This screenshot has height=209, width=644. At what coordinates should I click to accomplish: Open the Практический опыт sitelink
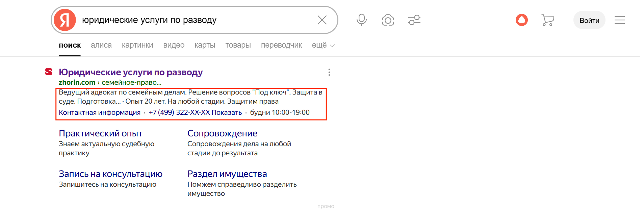pos(101,133)
